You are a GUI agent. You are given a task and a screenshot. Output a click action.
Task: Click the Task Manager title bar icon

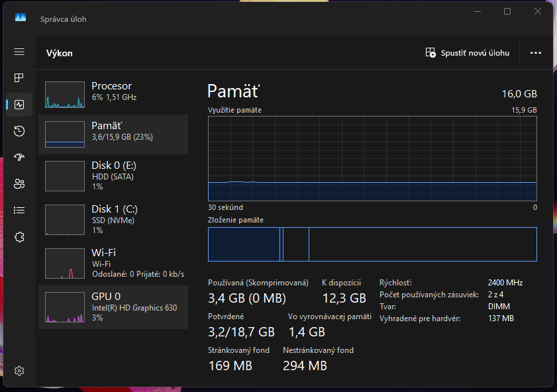(x=21, y=18)
